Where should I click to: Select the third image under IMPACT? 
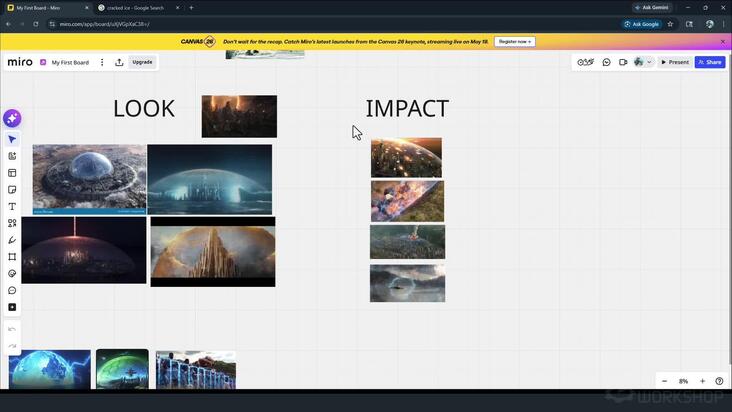click(408, 242)
